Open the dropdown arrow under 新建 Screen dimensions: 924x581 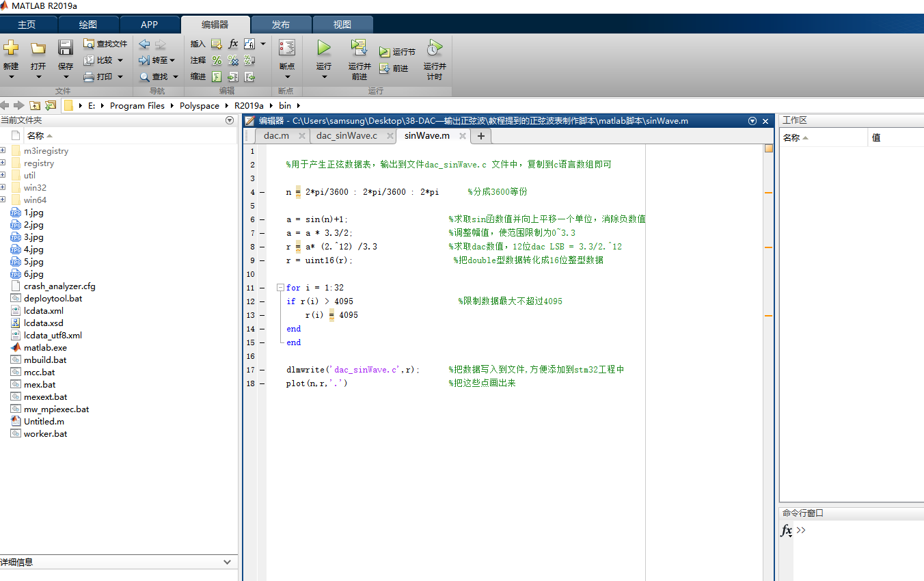(x=11, y=77)
